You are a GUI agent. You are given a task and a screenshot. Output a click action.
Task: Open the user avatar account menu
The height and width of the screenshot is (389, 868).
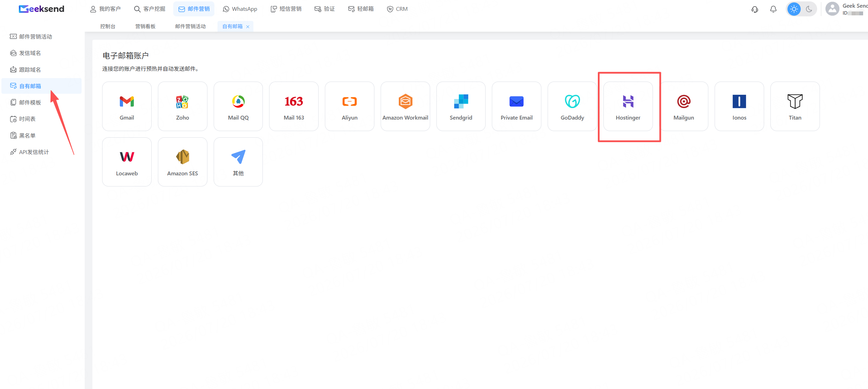(832, 9)
